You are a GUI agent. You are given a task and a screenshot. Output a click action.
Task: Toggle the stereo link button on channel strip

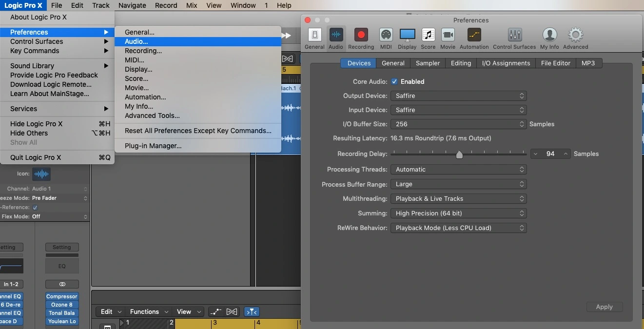pyautogui.click(x=62, y=284)
